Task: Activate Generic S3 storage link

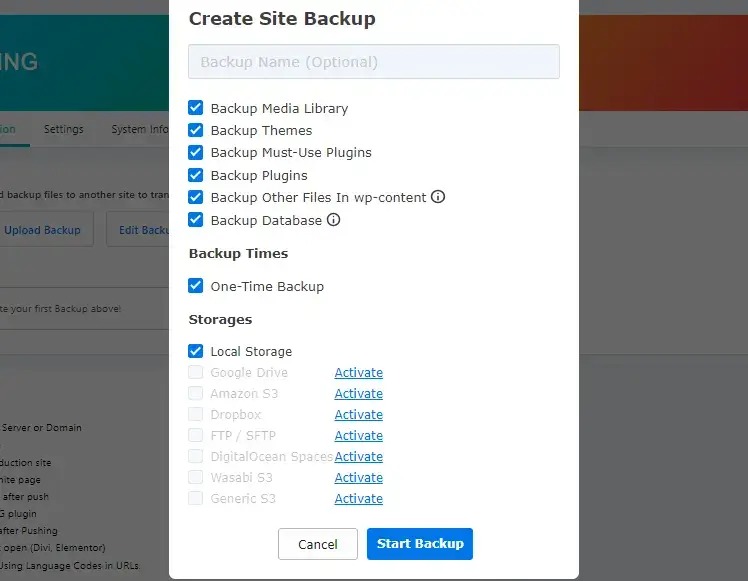Action: pos(359,498)
